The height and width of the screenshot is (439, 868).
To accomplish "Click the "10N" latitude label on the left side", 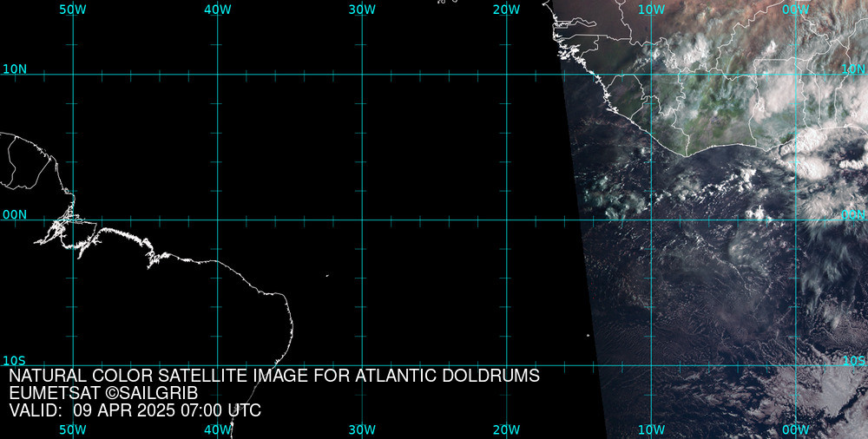I will (x=15, y=69).
